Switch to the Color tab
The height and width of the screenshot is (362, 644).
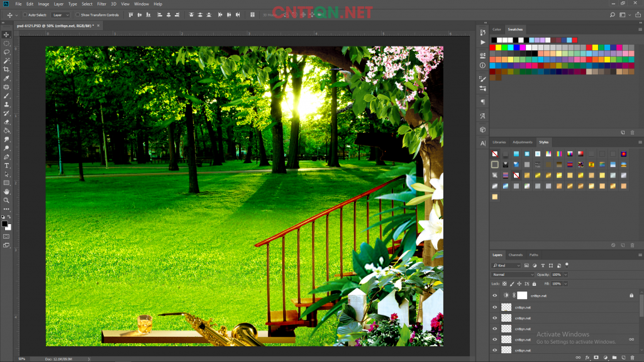(x=497, y=30)
